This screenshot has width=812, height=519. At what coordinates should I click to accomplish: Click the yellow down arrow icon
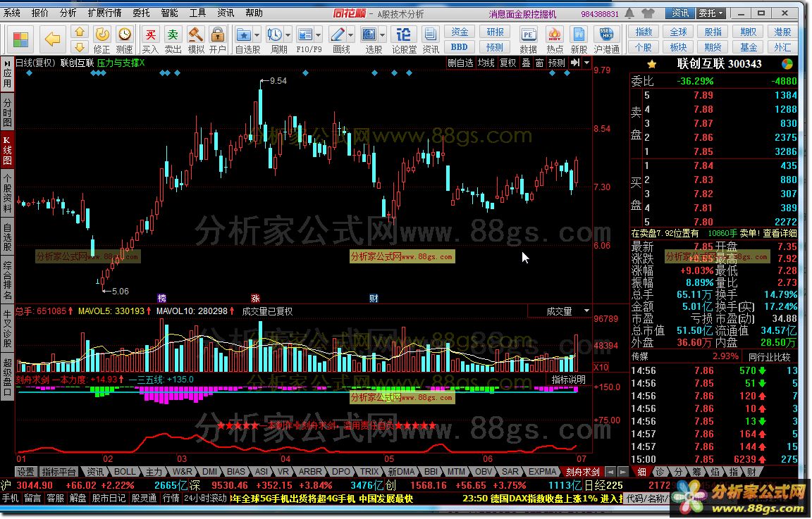tap(79, 48)
